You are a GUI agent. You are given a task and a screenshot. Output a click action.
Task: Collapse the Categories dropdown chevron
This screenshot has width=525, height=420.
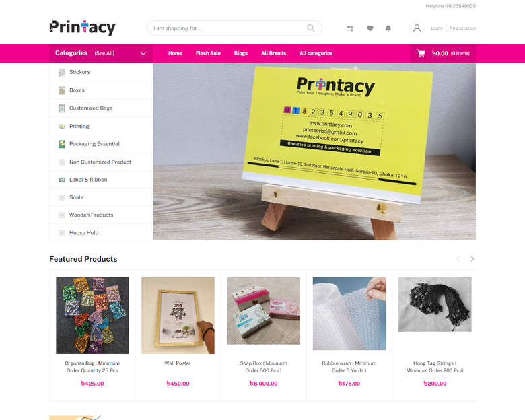point(143,53)
